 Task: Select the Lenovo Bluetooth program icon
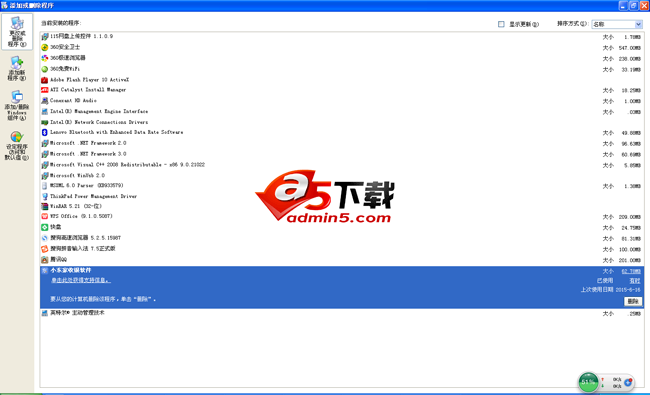point(45,133)
